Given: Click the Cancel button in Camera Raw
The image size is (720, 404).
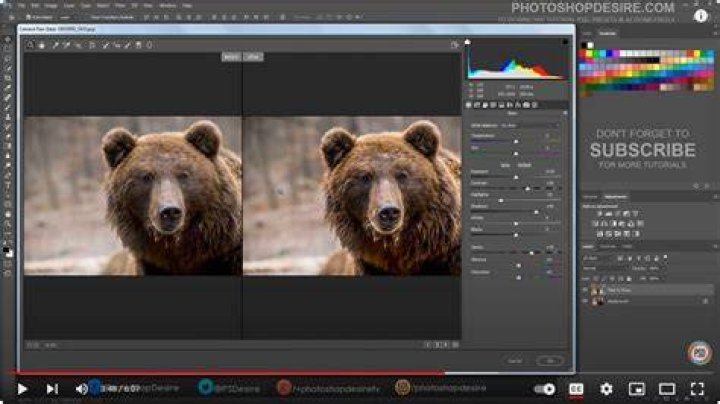Looking at the screenshot, I should [x=515, y=361].
